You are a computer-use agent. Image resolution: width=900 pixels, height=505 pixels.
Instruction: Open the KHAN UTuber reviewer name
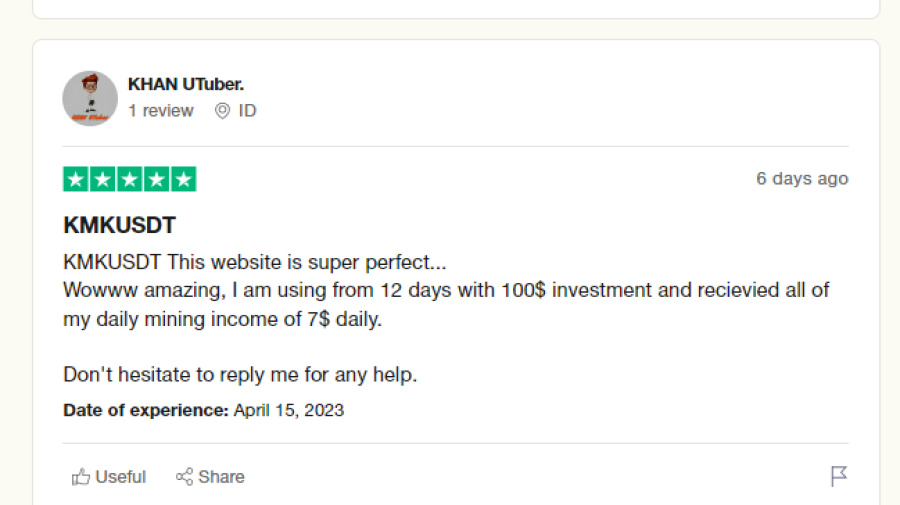186,84
